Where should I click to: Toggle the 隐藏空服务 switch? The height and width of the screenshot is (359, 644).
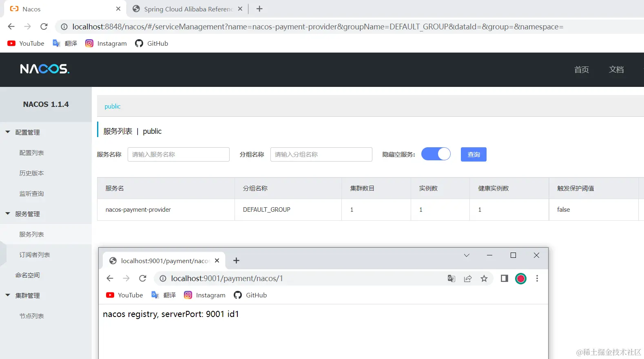436,154
